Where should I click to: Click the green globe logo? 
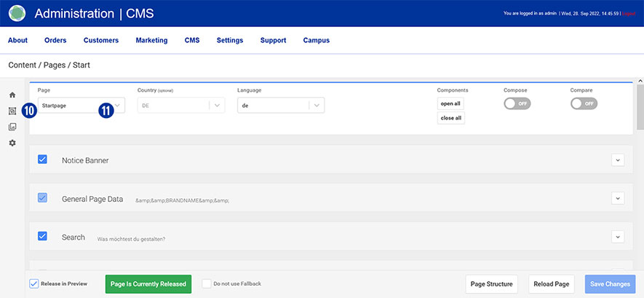click(17, 13)
